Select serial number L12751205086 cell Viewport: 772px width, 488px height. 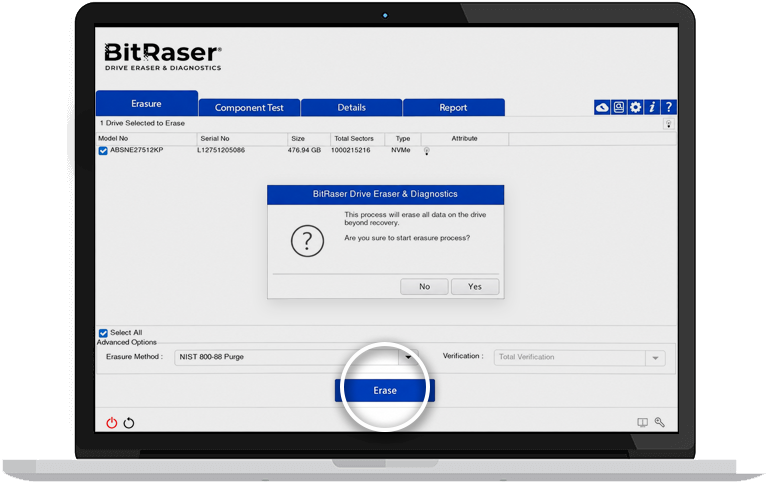[221, 150]
